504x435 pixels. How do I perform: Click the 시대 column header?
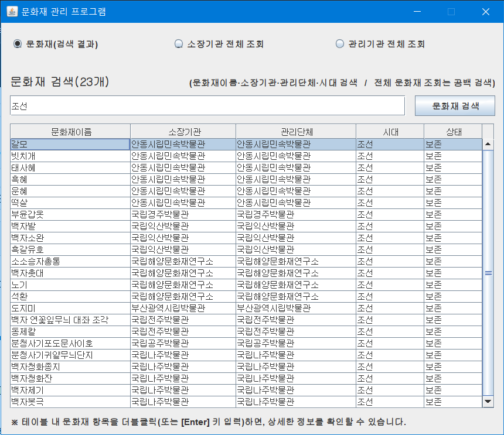click(390, 131)
